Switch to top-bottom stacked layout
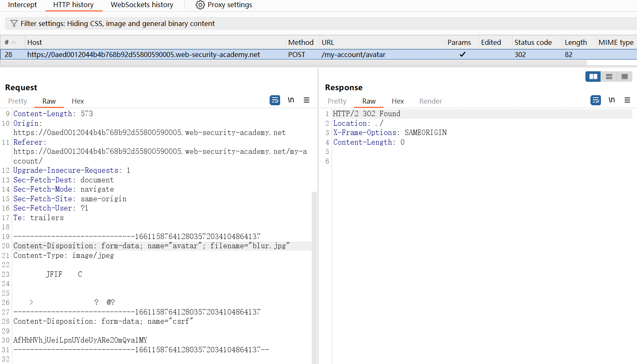 click(x=609, y=76)
